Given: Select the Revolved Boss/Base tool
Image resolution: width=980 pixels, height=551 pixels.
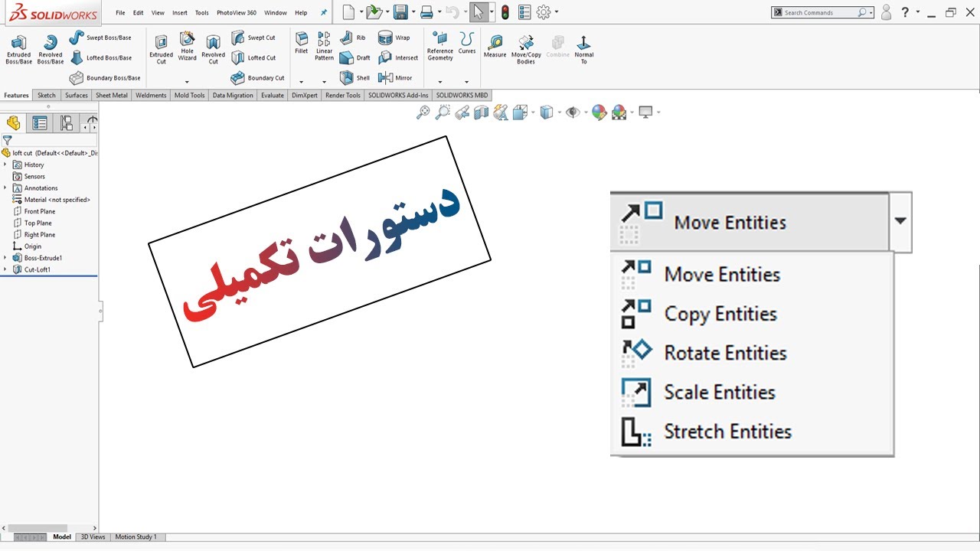Looking at the screenshot, I should click(x=51, y=49).
